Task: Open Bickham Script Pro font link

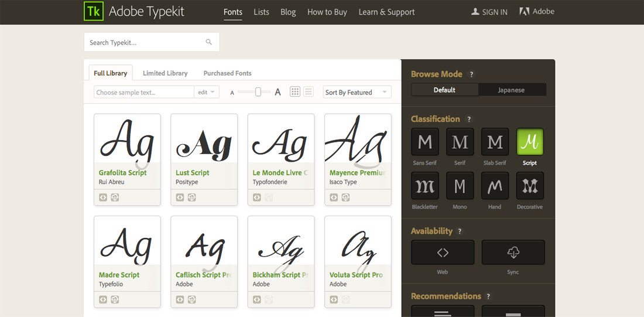Action: click(280, 275)
